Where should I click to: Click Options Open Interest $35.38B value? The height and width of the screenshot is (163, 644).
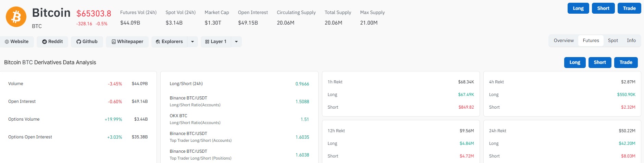[x=140, y=137]
